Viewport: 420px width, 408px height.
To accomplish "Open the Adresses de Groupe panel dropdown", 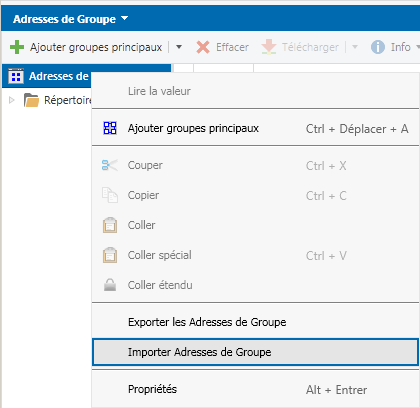I will 125,18.
